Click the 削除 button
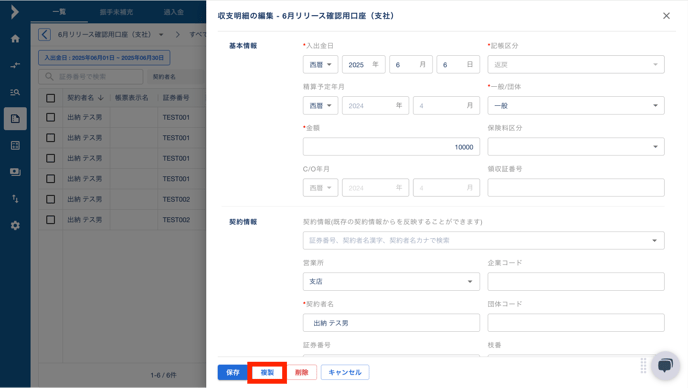The height and width of the screenshot is (388, 688). tap(301, 372)
